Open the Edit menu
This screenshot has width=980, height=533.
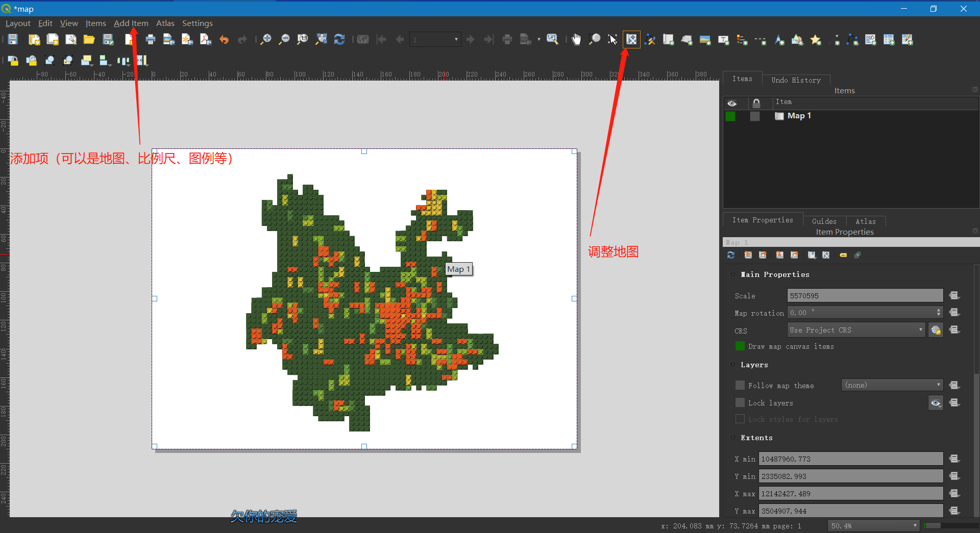[45, 23]
